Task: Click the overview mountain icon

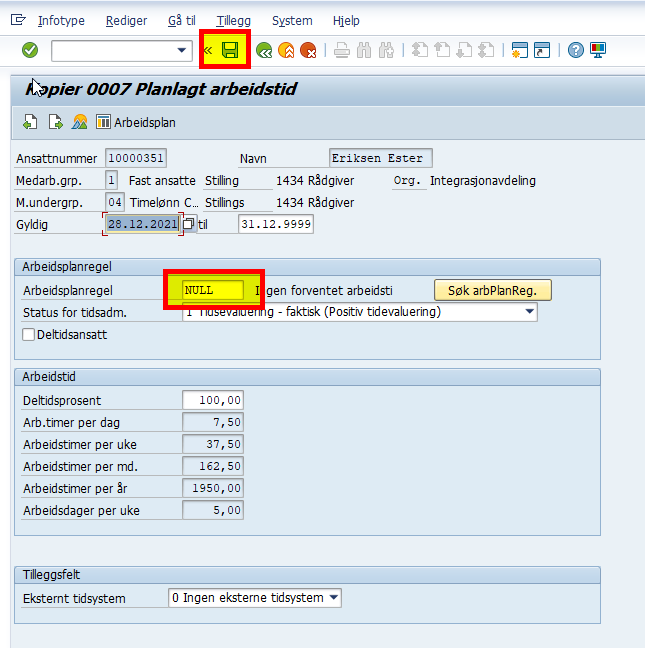Action: point(80,122)
